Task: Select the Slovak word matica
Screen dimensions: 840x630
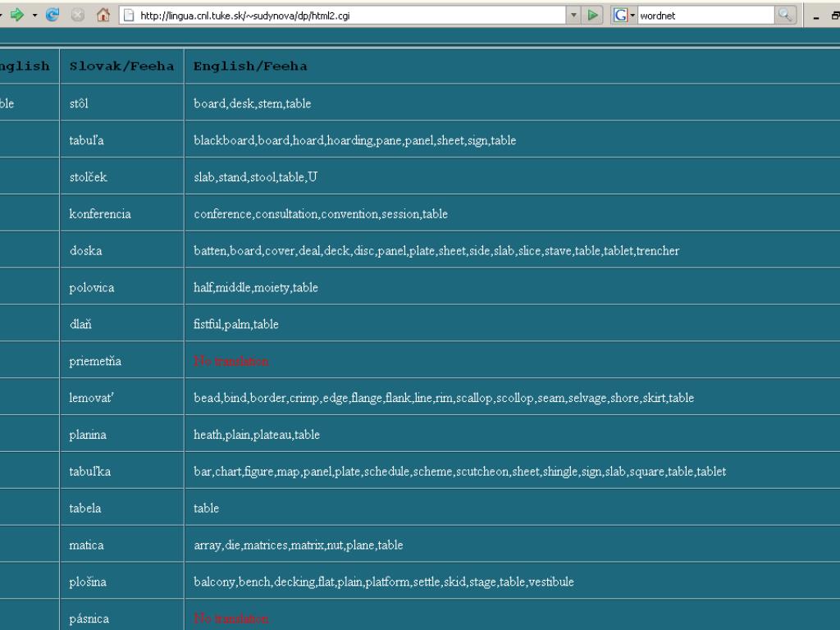Action: (86, 545)
